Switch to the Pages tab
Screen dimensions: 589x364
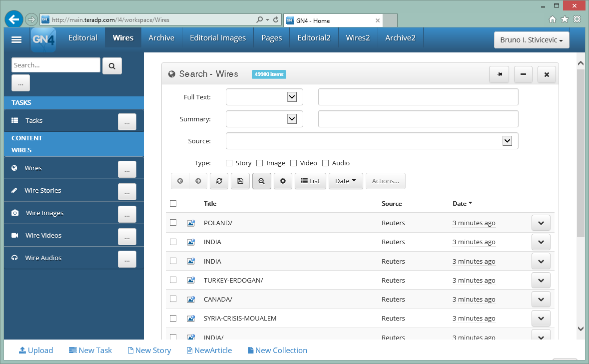pyautogui.click(x=272, y=38)
